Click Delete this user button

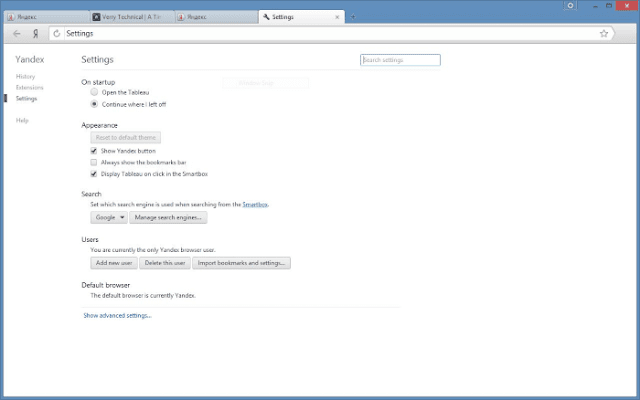(165, 263)
